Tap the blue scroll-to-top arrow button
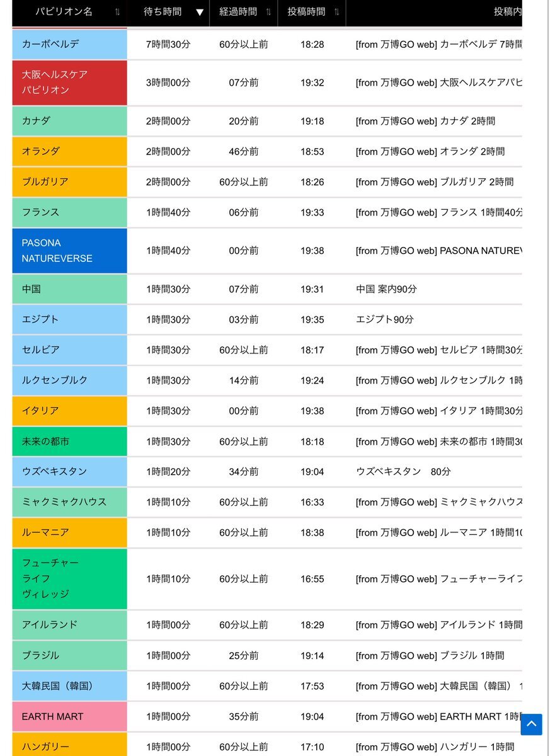Image resolution: width=555 pixels, height=756 pixels. tap(531, 724)
